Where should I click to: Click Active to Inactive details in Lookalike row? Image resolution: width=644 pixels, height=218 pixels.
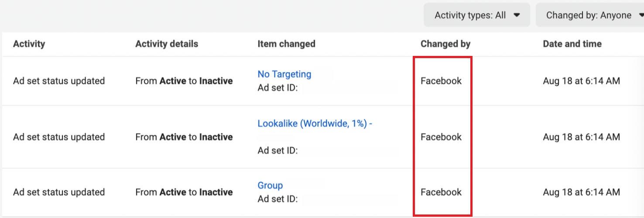point(184,137)
